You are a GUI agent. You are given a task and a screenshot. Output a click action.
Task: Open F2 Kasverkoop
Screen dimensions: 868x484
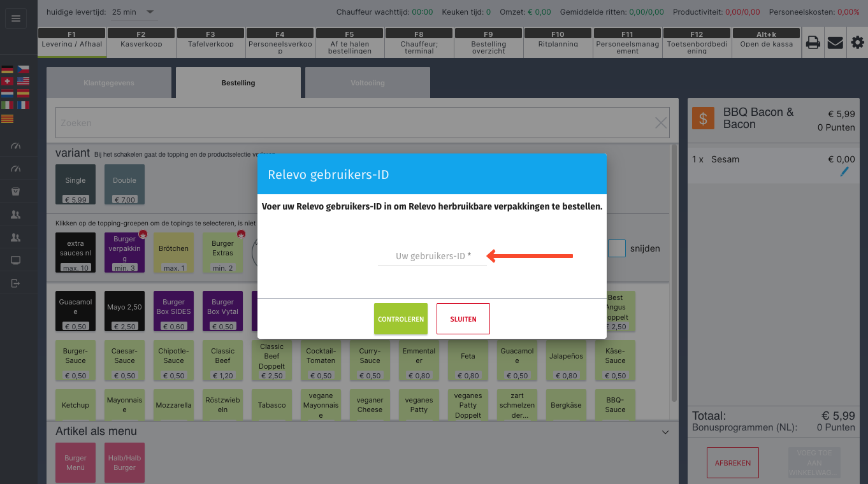tap(141, 43)
